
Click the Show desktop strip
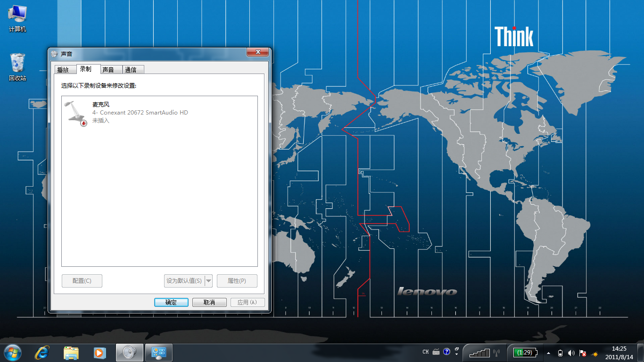(x=641, y=353)
